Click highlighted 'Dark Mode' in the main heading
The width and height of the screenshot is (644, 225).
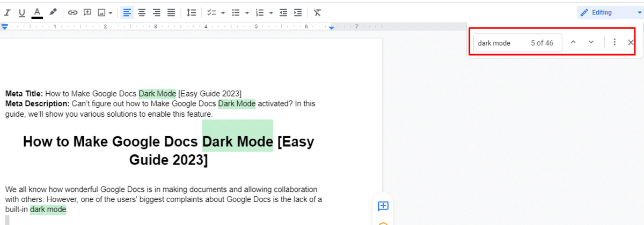pos(238,142)
